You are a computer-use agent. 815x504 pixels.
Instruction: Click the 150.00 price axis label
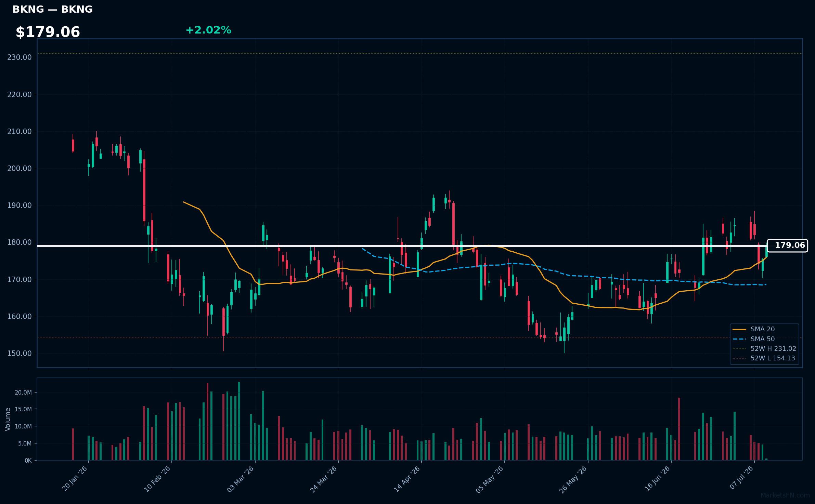[x=20, y=353]
